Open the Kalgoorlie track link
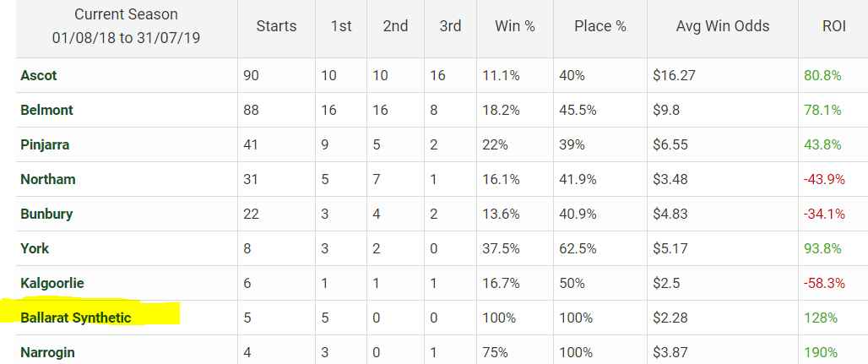 pyautogui.click(x=52, y=283)
